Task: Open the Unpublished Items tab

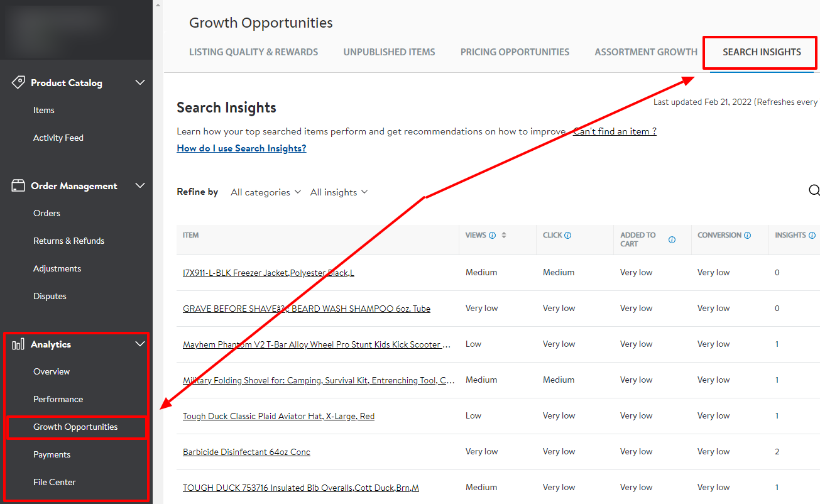Action: pyautogui.click(x=389, y=52)
